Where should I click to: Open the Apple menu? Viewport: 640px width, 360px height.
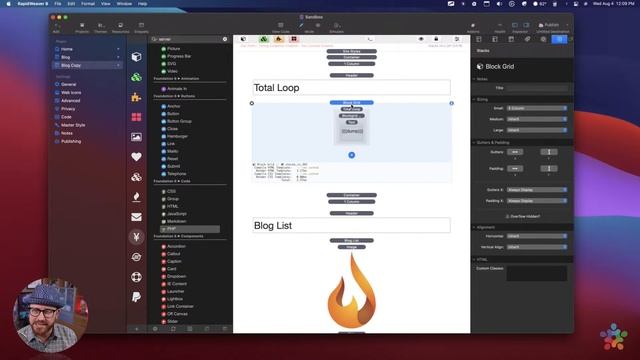tap(8, 4)
